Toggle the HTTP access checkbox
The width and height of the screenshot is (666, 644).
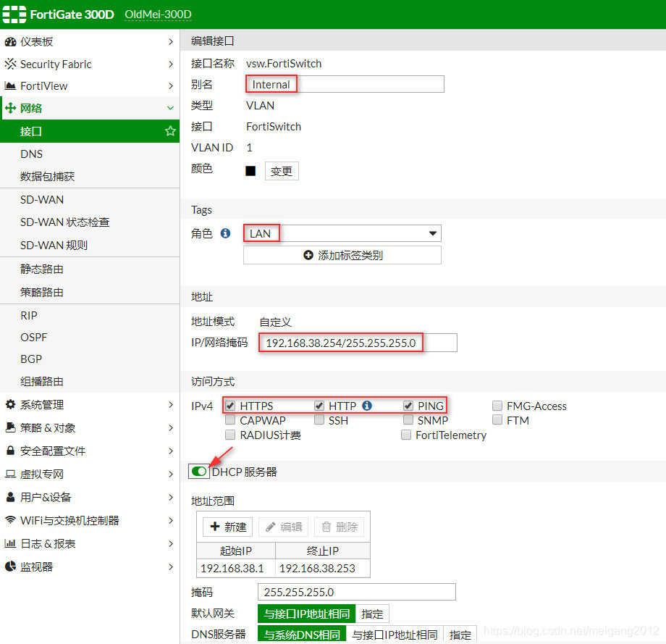pos(319,406)
